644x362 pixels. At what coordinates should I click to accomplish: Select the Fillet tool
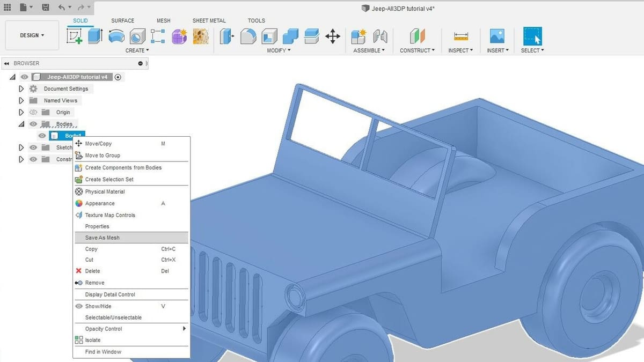[x=248, y=36]
